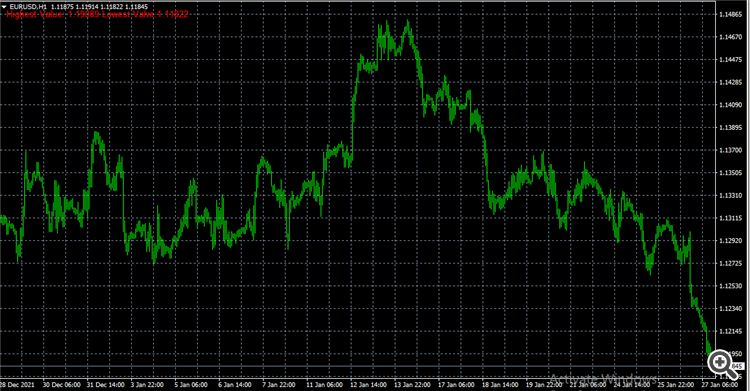Click the 1.13310 price axis label
The image size is (750, 391).
[x=731, y=196]
